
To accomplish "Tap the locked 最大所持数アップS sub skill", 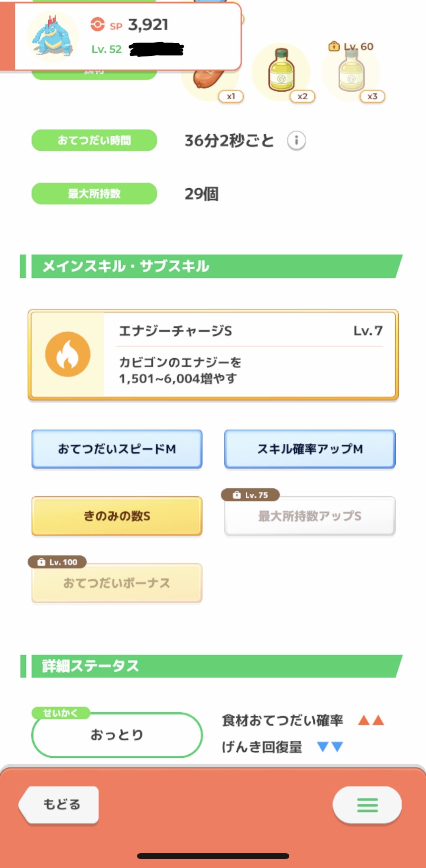I will pos(310,516).
